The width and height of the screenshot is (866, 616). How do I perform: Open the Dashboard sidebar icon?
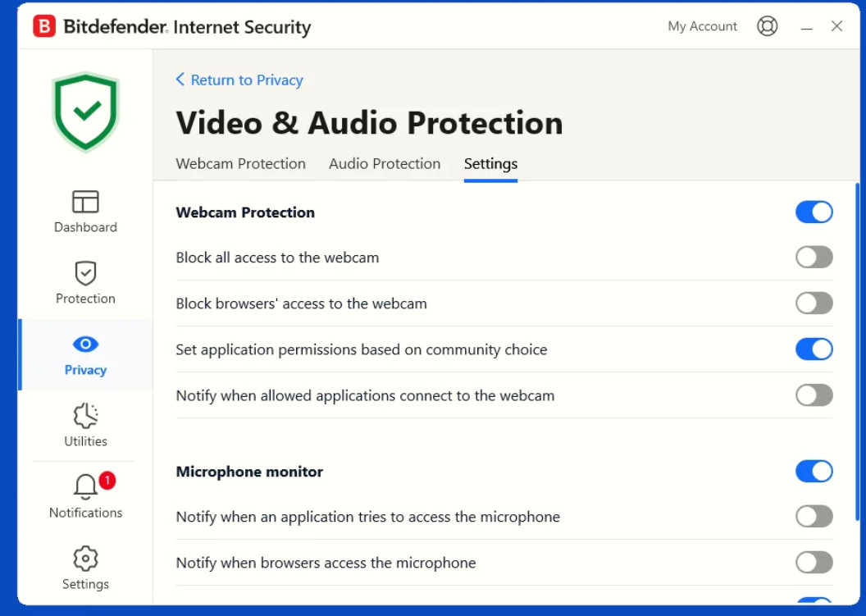(85, 202)
